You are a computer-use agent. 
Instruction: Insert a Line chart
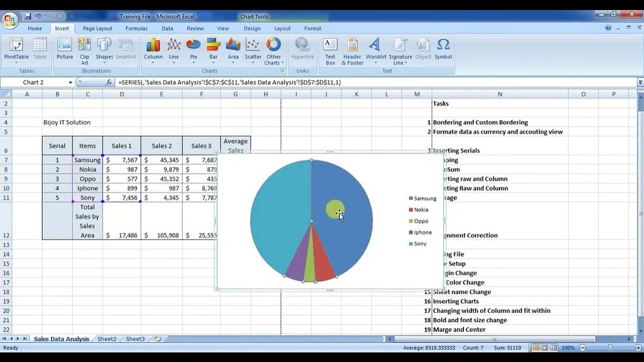(174, 51)
